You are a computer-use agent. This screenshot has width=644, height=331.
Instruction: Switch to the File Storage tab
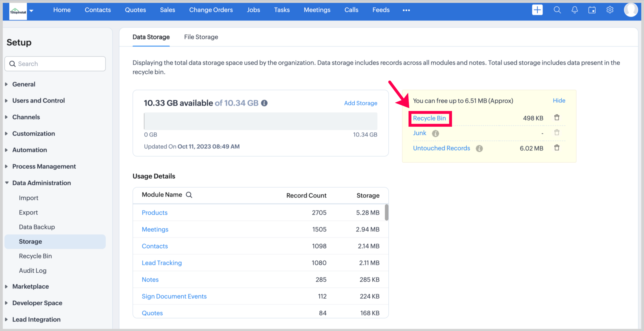point(201,37)
